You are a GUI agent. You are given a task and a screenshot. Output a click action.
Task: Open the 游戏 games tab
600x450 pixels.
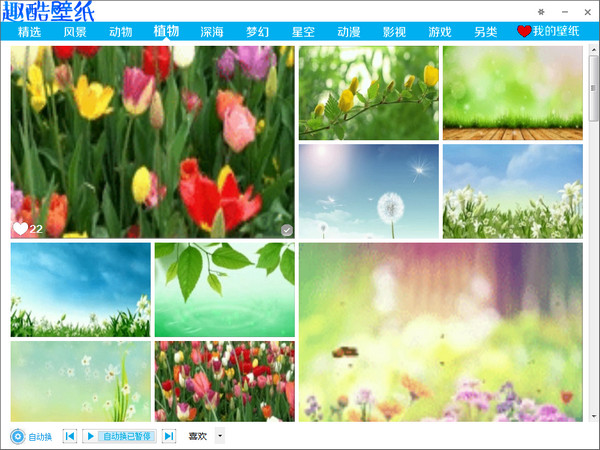point(440,32)
